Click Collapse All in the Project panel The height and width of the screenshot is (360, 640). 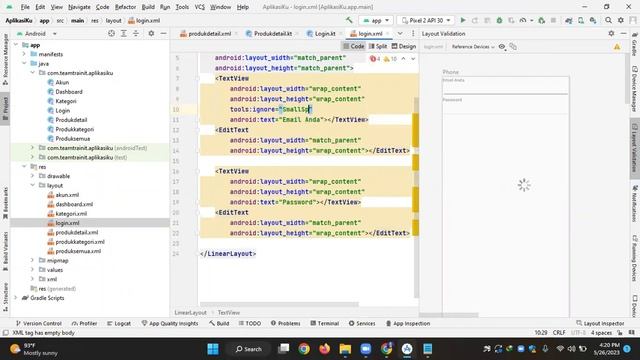[x=136, y=33]
